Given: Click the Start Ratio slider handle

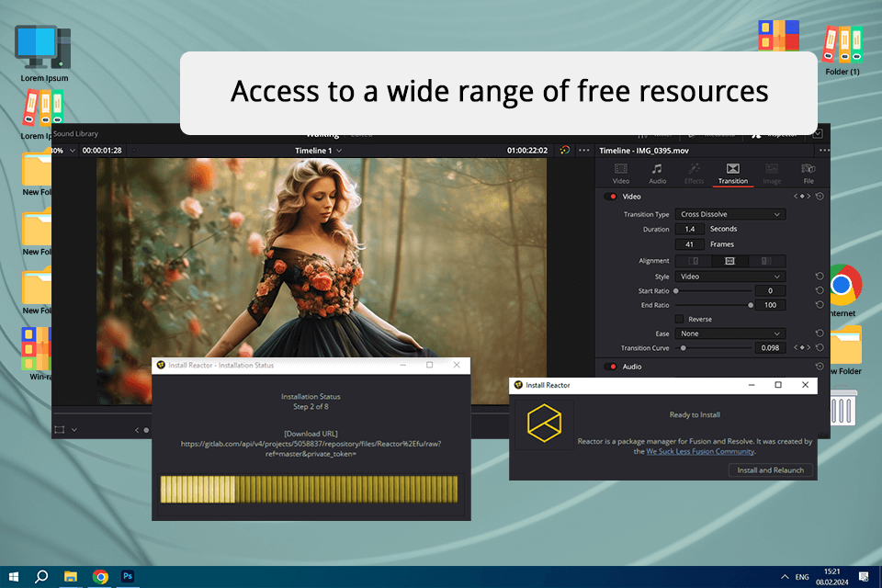Looking at the screenshot, I should click(x=676, y=291).
